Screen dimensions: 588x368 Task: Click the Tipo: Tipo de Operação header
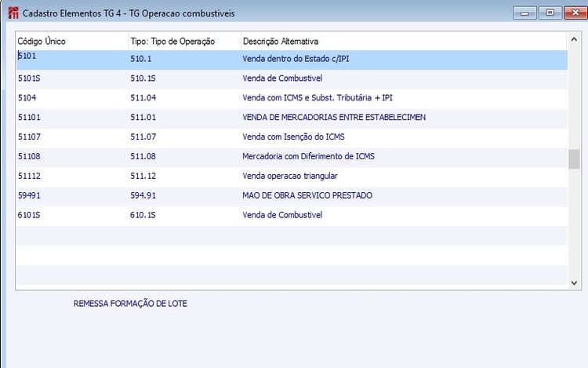(172, 42)
